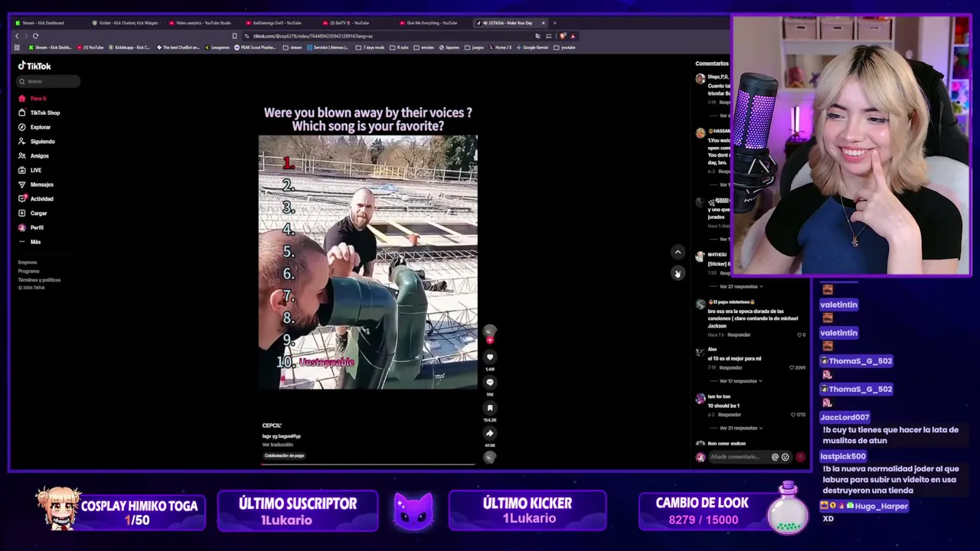
Task: Click the Términos y políticas link
Action: [39, 280]
